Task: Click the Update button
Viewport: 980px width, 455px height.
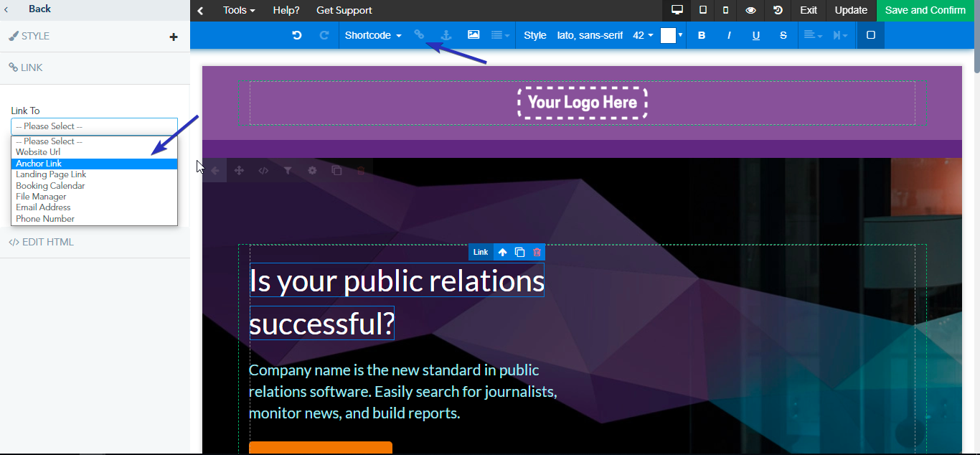Action: point(851,10)
